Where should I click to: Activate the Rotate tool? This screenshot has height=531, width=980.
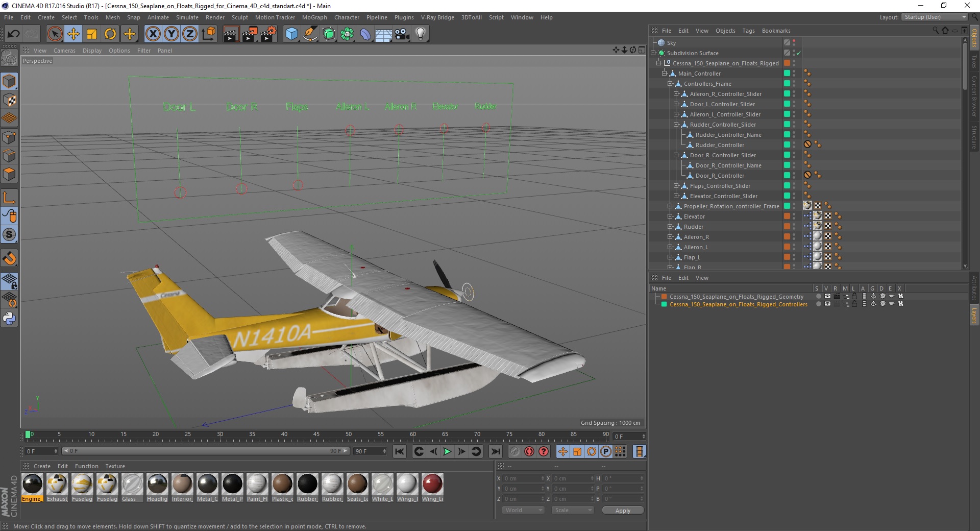110,34
